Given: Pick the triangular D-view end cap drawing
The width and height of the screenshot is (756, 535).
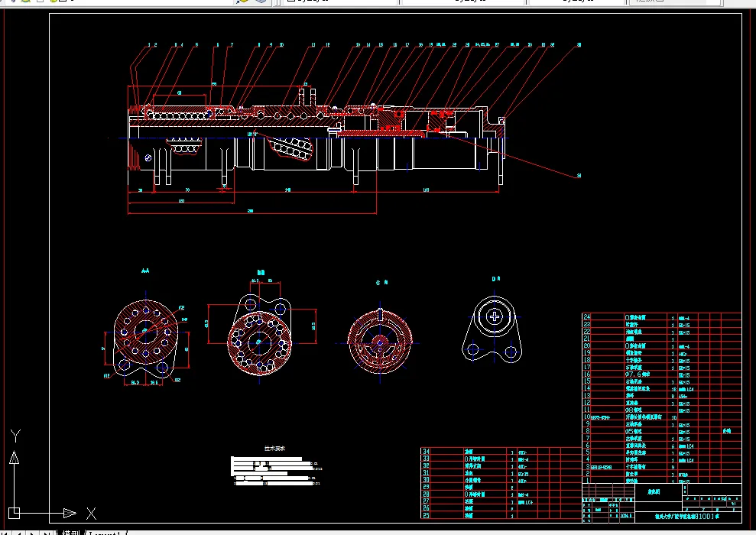Looking at the screenshot, I should tap(494, 329).
